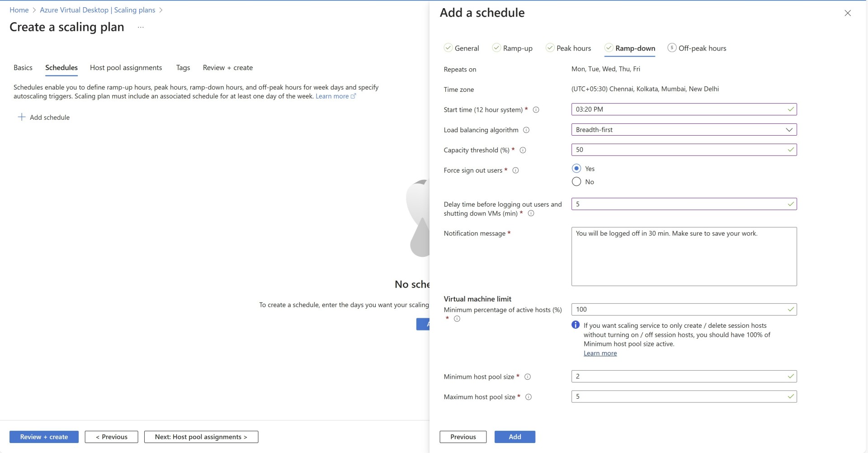Viewport: 868px width, 453px height.
Task: Open the Tags tab
Action: [183, 68]
